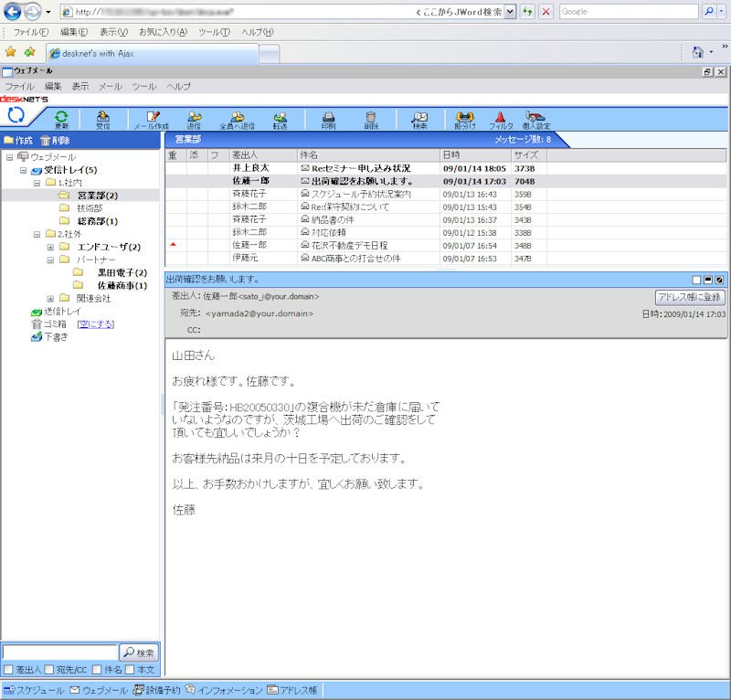
Task: Check the 宛先/CC search checkbox
Action: (x=49, y=670)
